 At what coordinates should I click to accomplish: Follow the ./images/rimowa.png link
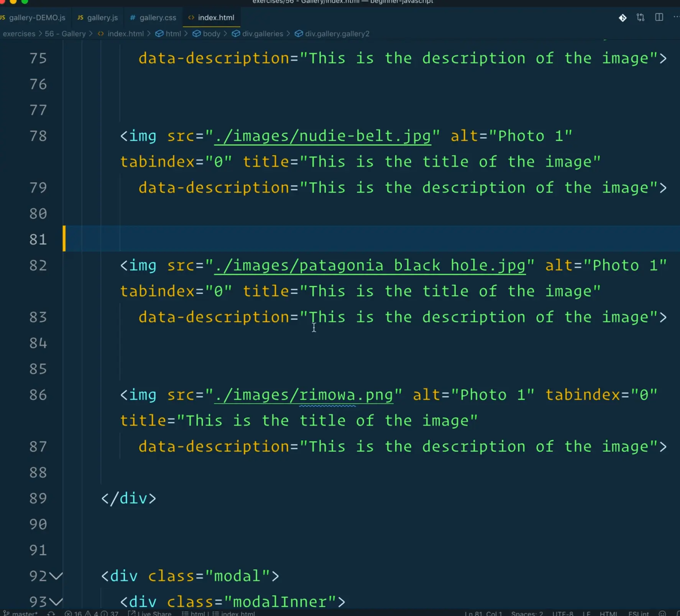(x=304, y=395)
